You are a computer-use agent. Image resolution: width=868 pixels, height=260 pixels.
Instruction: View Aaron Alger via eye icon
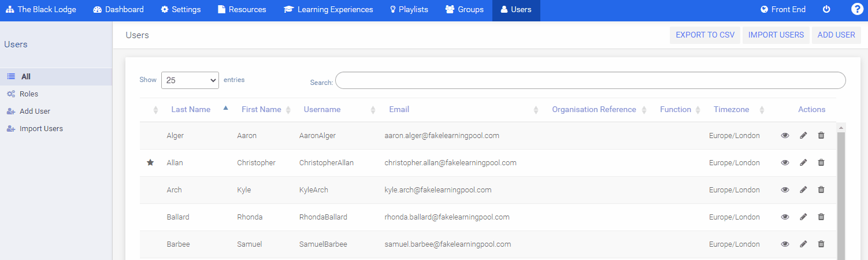pyautogui.click(x=785, y=135)
